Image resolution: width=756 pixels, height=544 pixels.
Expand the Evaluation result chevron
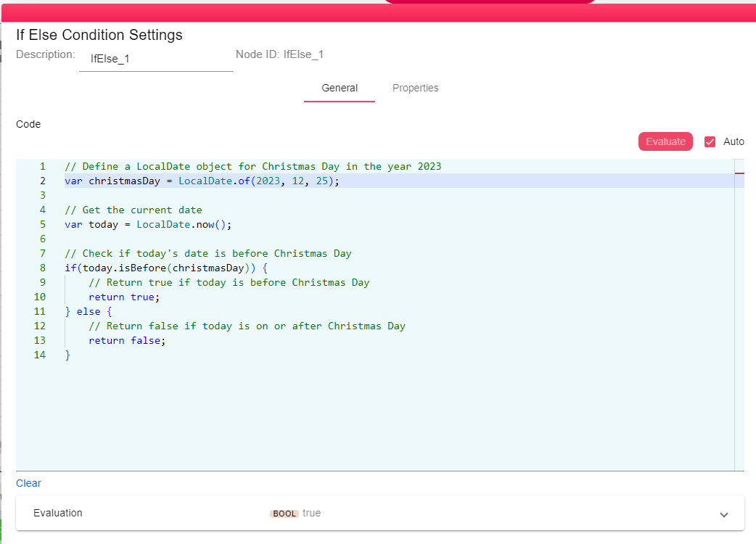[x=723, y=514]
